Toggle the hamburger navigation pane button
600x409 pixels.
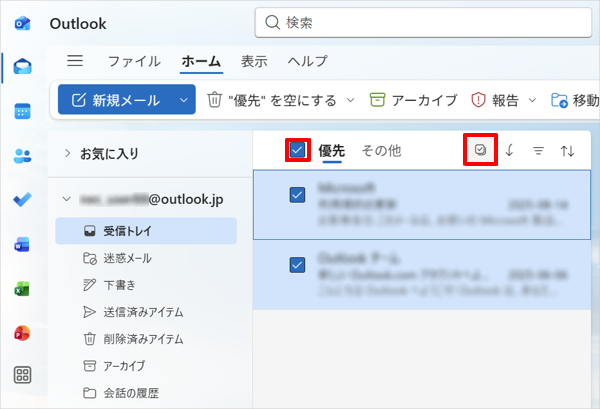(75, 60)
